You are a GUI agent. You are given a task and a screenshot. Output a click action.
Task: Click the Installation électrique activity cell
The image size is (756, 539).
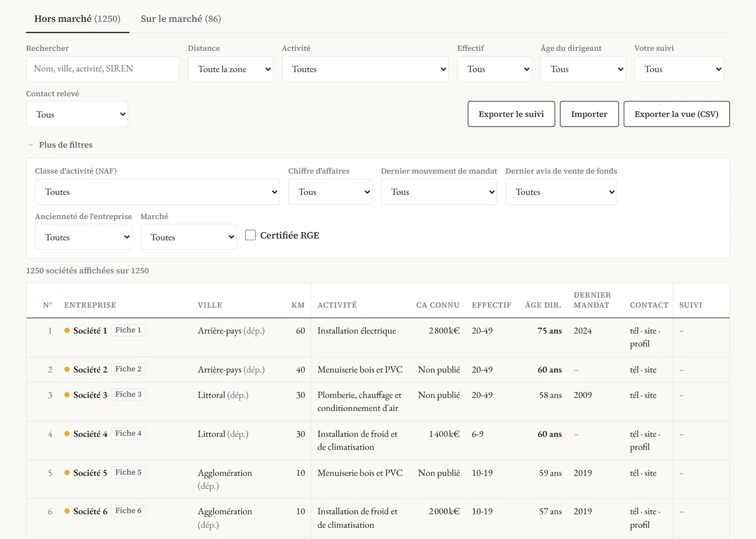(357, 331)
